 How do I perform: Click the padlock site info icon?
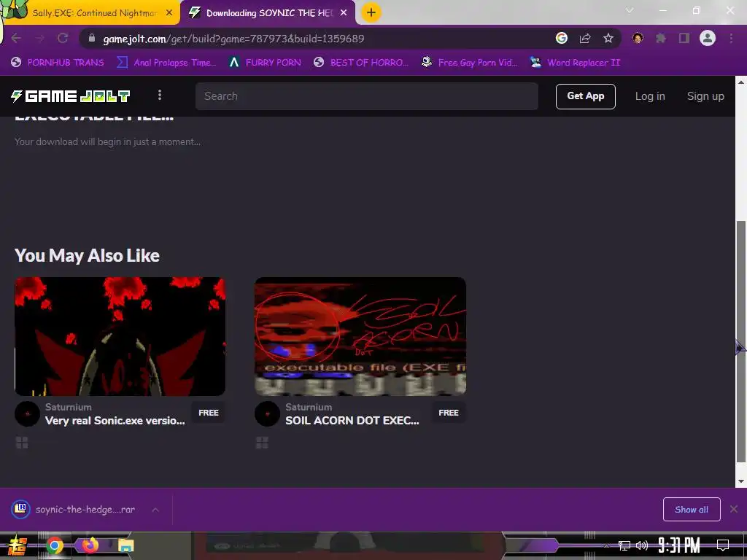point(92,38)
